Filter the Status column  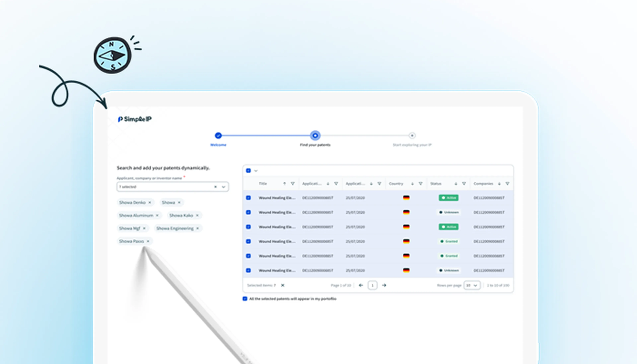tap(464, 183)
